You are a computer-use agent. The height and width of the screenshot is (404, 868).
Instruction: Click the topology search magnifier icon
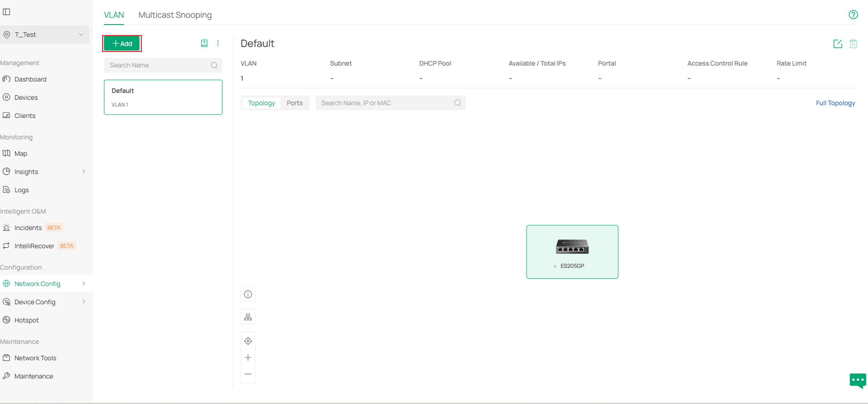tap(457, 103)
